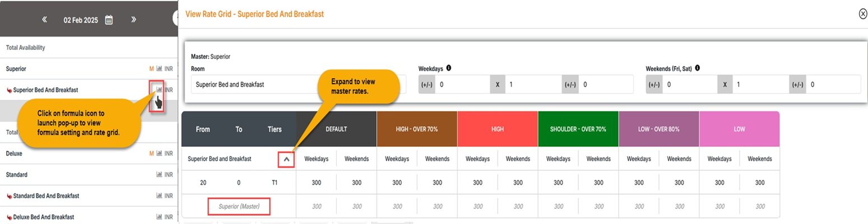868x224 pixels.
Task: Select the HIGH - OVER 70% season header
Action: [417, 129]
